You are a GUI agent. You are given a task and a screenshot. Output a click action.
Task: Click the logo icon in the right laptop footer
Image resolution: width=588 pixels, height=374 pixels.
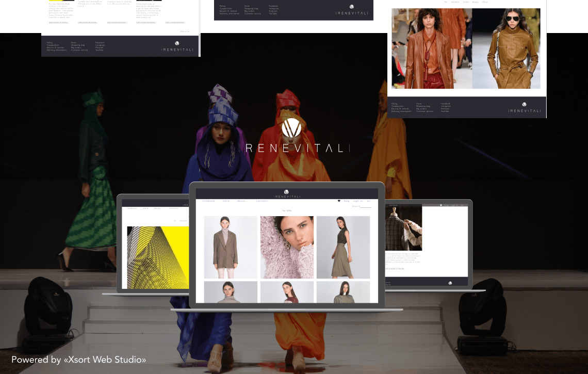click(x=450, y=283)
